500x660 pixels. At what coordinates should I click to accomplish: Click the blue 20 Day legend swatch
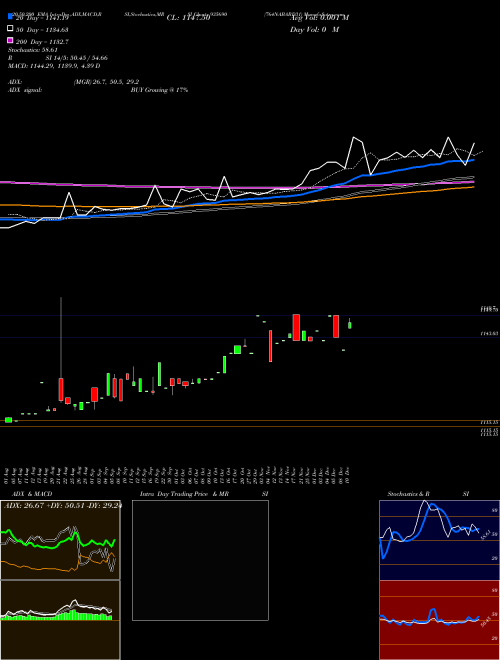pos(11,17)
